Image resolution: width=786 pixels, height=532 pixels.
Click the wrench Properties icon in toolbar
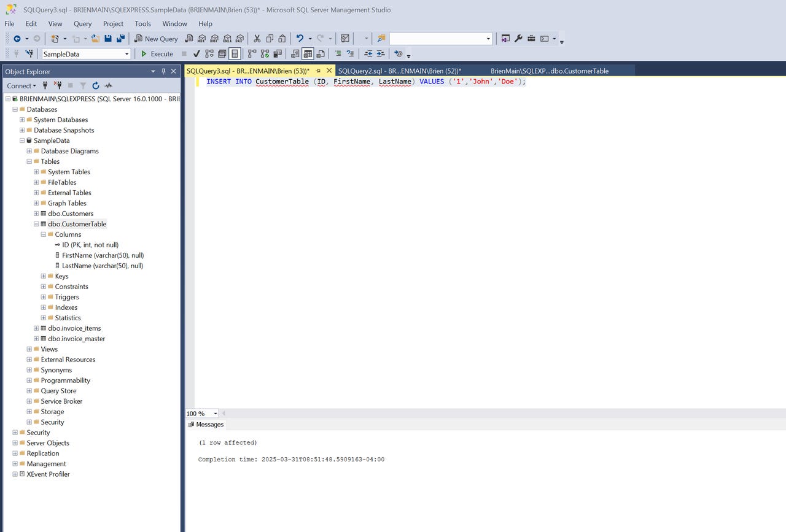[x=518, y=39]
